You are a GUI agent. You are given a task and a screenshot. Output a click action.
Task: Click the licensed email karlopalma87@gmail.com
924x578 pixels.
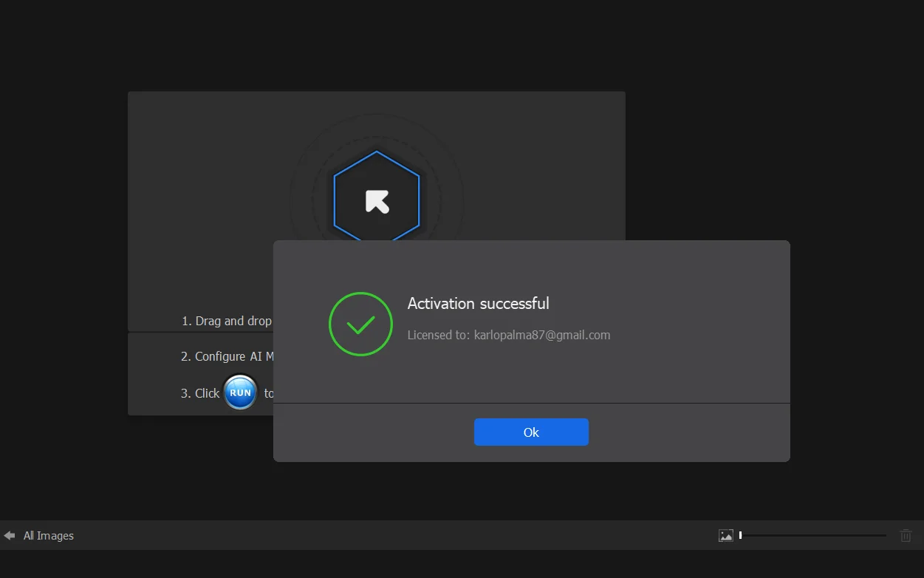click(542, 335)
